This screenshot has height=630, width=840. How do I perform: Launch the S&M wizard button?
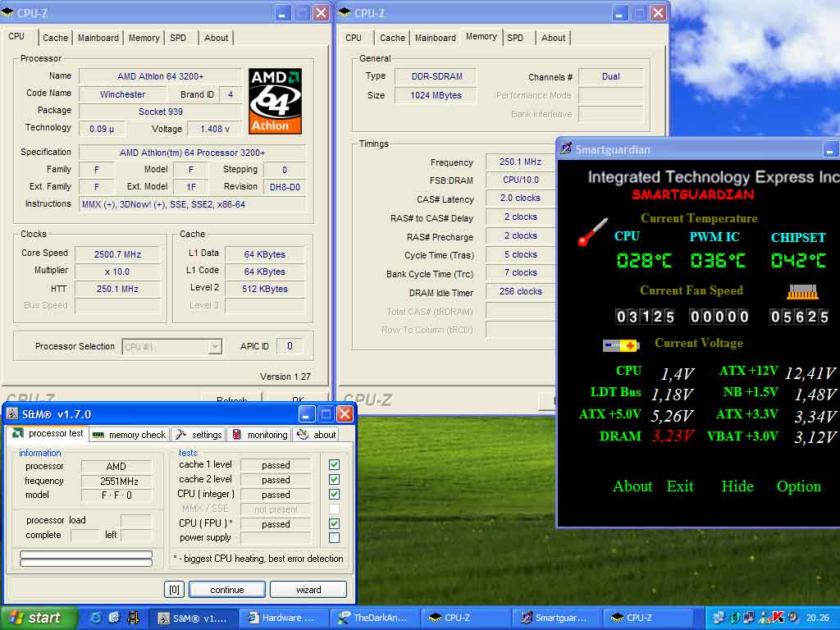[x=308, y=590]
